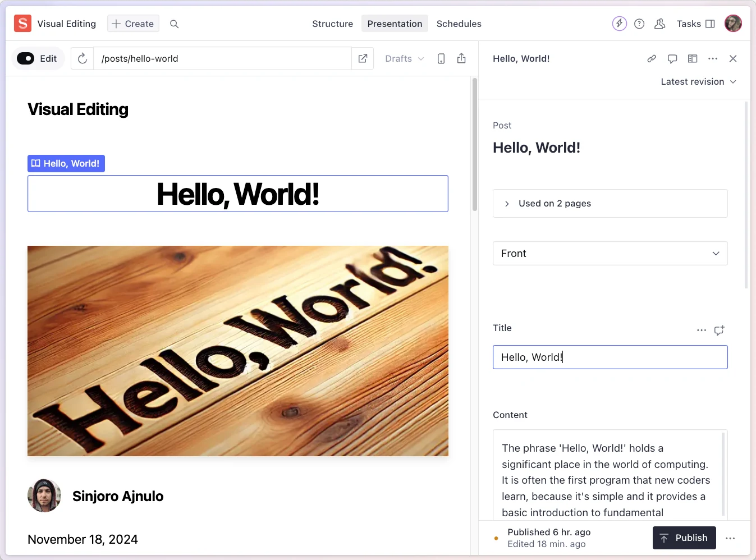This screenshot has height=560, width=756.
Task: Open the split pane view icon
Action: (x=693, y=58)
